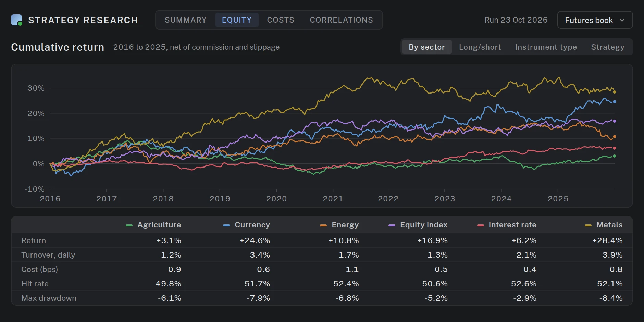644x322 pixels.
Task: Click the Energy cost value 1.1
Action: click(x=352, y=269)
